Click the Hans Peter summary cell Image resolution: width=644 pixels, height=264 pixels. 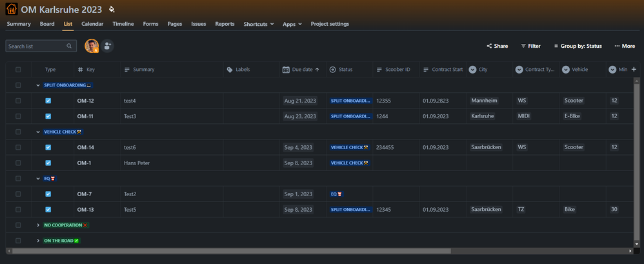(x=137, y=163)
